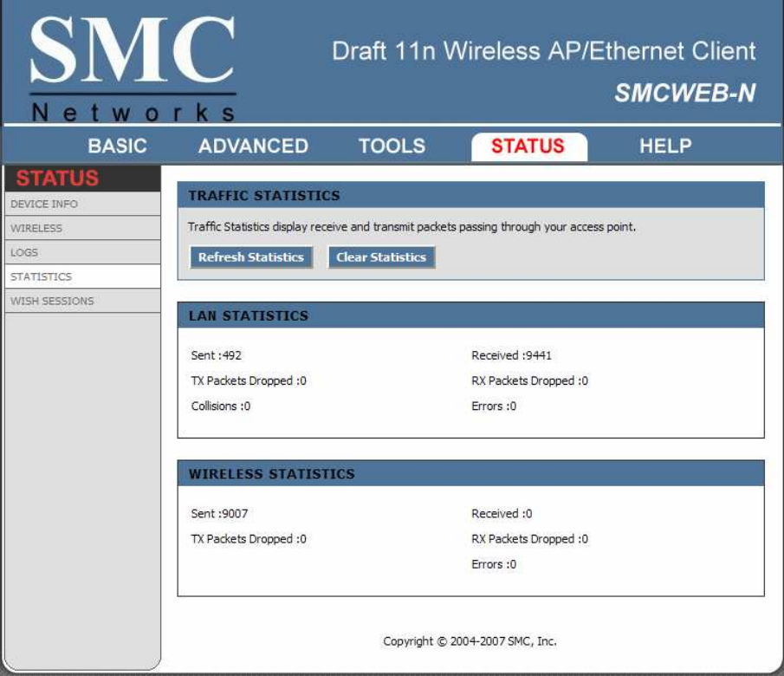This screenshot has height=676, width=784.
Task: Open the TOOLS tab
Action: (392, 146)
